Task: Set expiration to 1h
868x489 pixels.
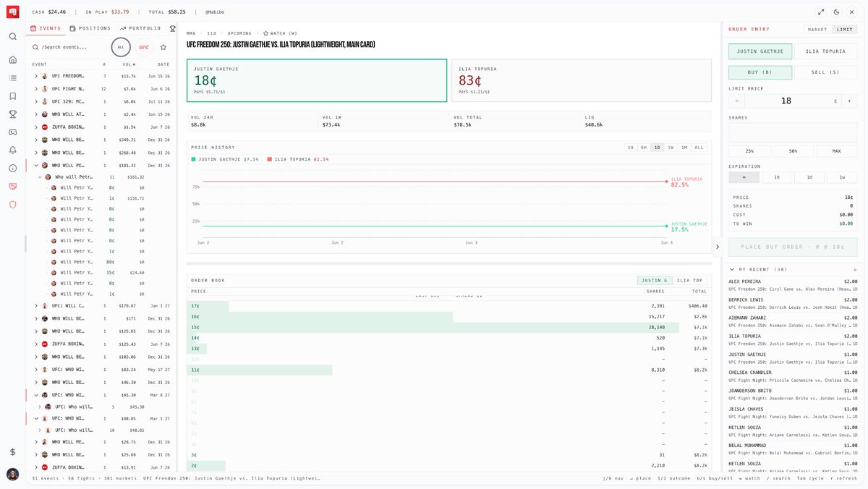Action: [x=776, y=177]
